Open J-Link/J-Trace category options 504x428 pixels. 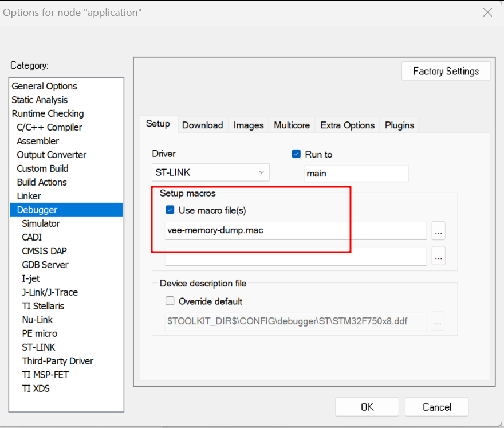point(50,292)
